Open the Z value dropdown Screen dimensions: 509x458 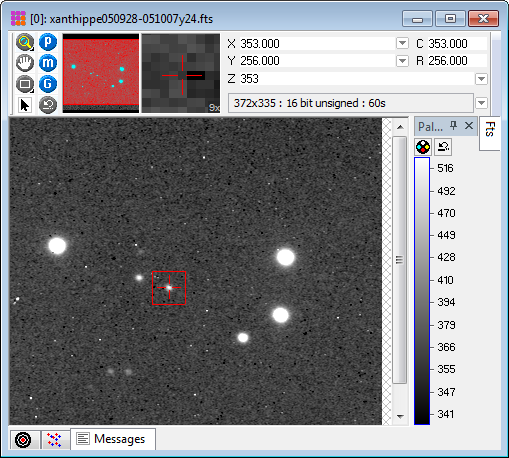tap(481, 79)
